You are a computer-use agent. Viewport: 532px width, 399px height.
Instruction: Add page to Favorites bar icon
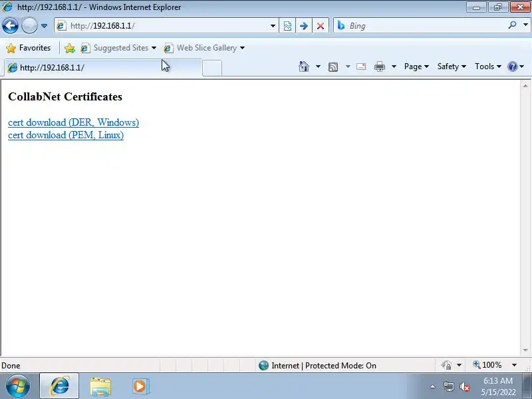tap(70, 48)
